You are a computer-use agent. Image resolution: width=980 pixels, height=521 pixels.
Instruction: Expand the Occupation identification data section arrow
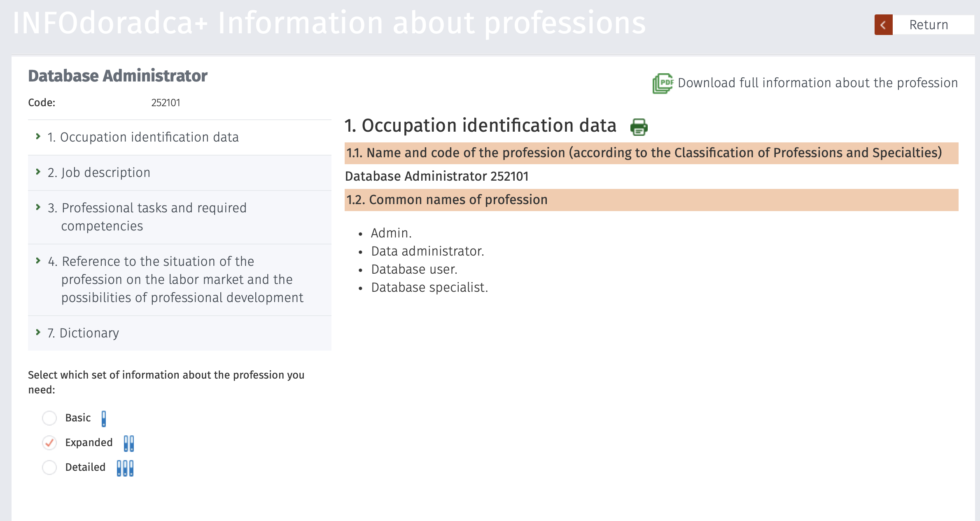pos(38,136)
